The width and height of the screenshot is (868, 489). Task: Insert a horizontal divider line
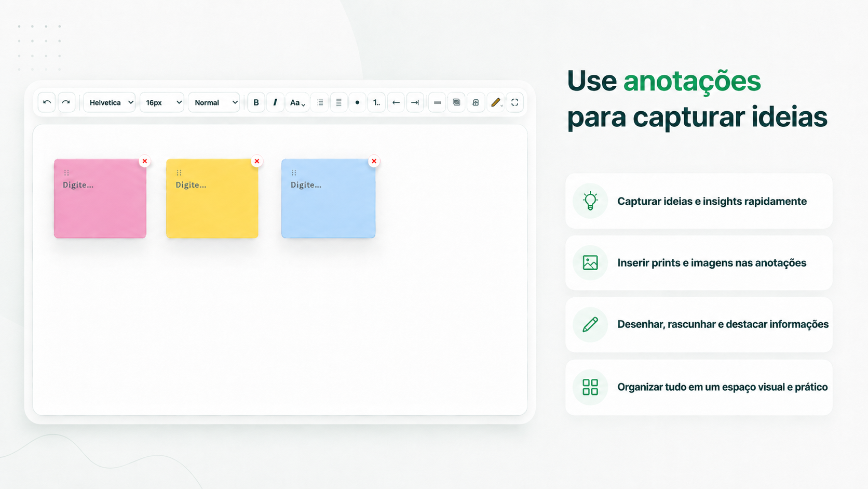pyautogui.click(x=437, y=102)
